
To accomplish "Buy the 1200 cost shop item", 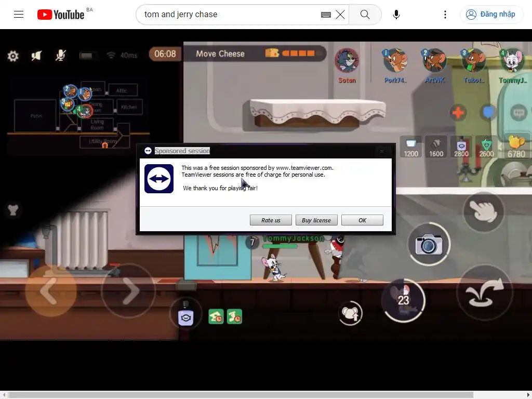I will click(x=411, y=147).
